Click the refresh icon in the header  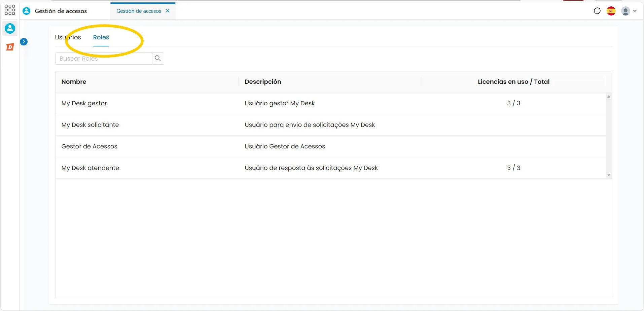click(597, 11)
